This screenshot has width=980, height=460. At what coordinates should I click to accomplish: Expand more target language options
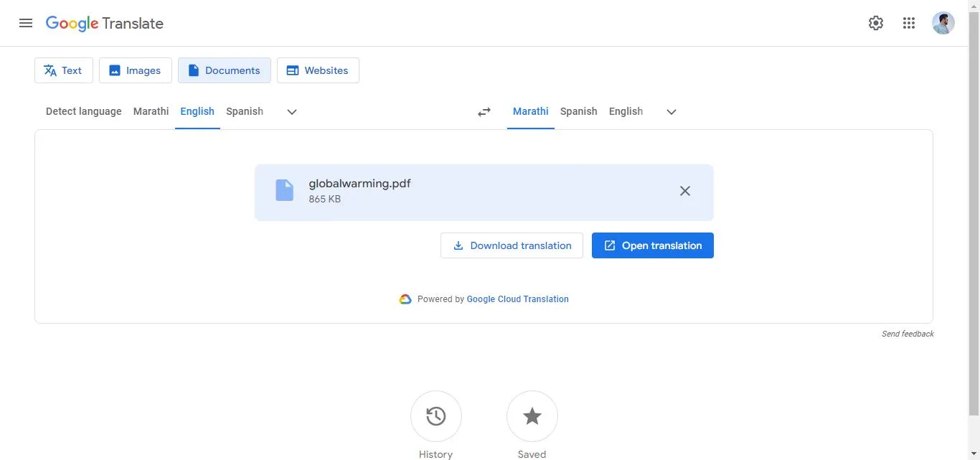(x=671, y=111)
